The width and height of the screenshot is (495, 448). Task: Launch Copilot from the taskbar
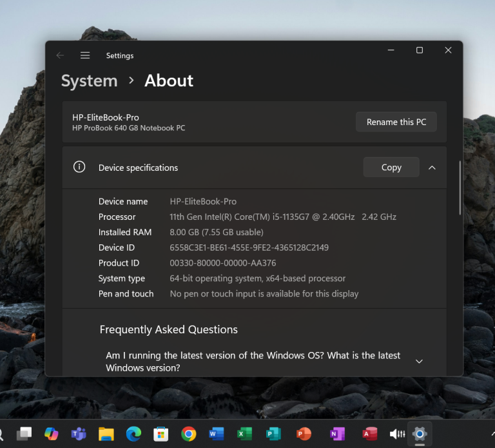pyautogui.click(x=51, y=434)
